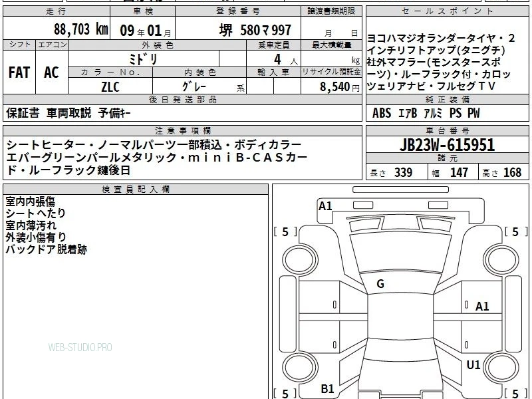
Task: Click the リサイクル預託金 header
Action: tap(331, 72)
